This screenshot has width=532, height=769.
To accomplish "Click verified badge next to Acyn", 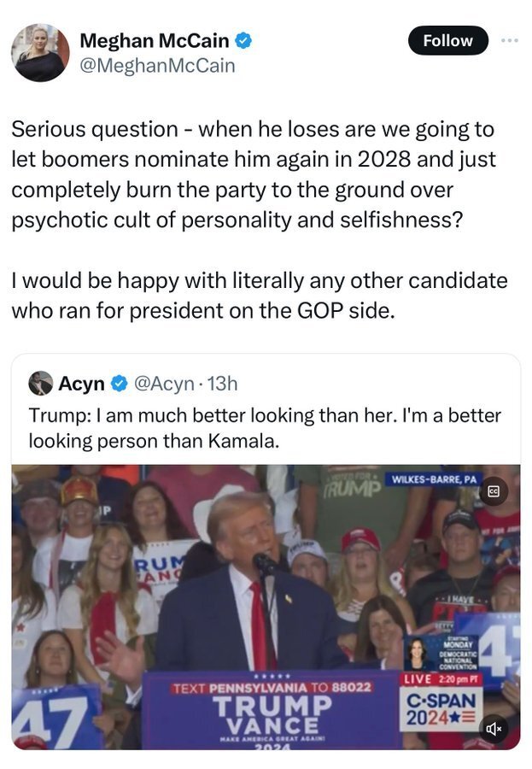I will coord(119,384).
